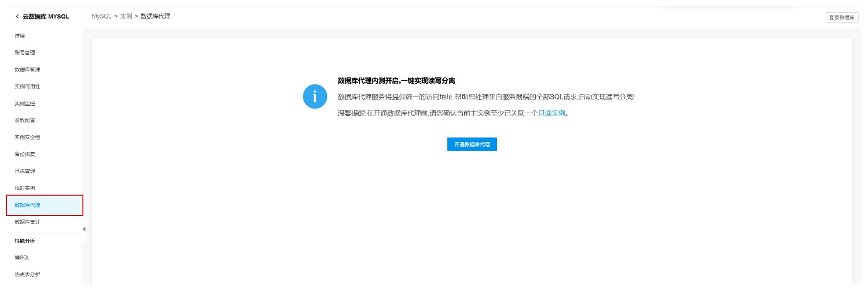Open 参数配置 settings
The image size is (868, 290).
tap(25, 120)
